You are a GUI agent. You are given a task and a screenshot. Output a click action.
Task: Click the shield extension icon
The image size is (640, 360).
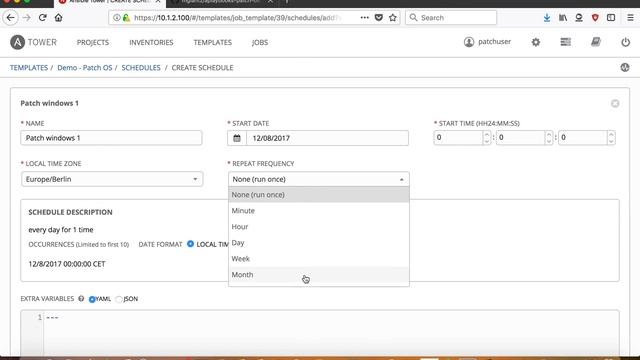click(595, 18)
